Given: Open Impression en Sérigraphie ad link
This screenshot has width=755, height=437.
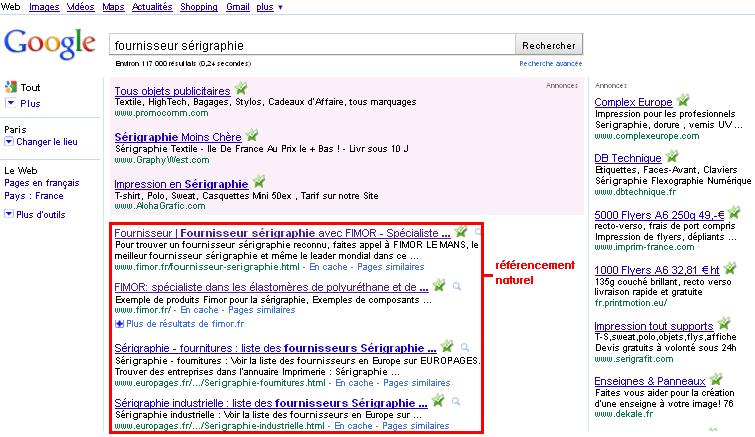Looking at the screenshot, I should pos(181,184).
